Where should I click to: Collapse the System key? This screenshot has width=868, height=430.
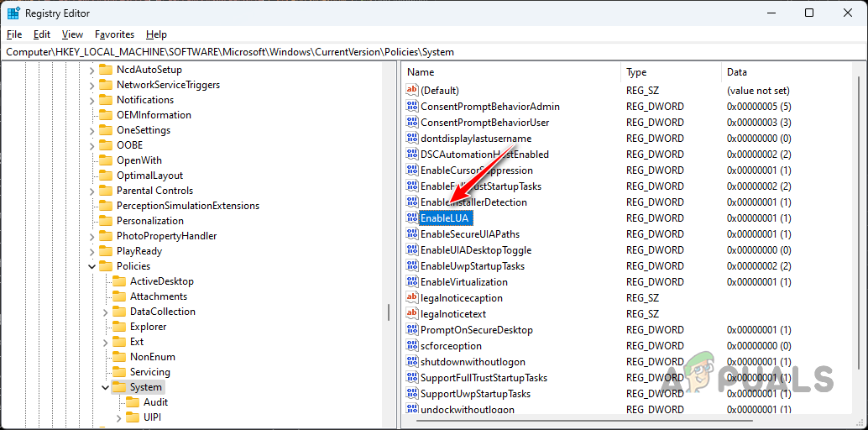[x=105, y=387]
